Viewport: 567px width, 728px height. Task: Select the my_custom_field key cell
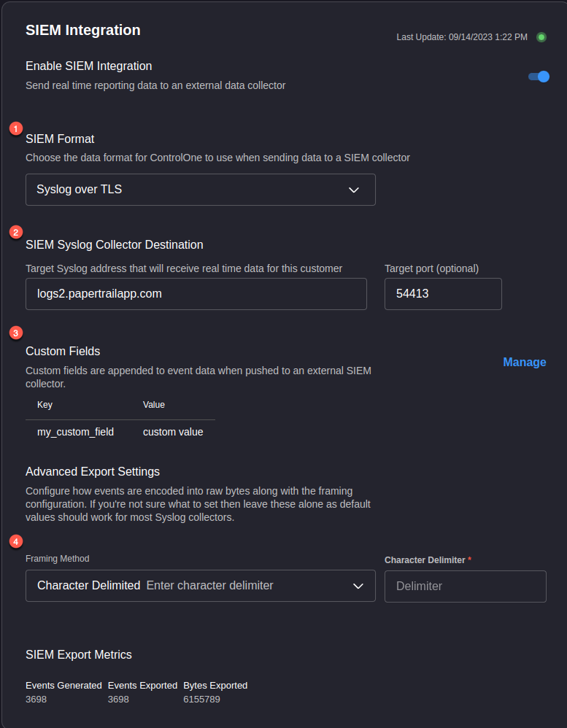(x=76, y=433)
